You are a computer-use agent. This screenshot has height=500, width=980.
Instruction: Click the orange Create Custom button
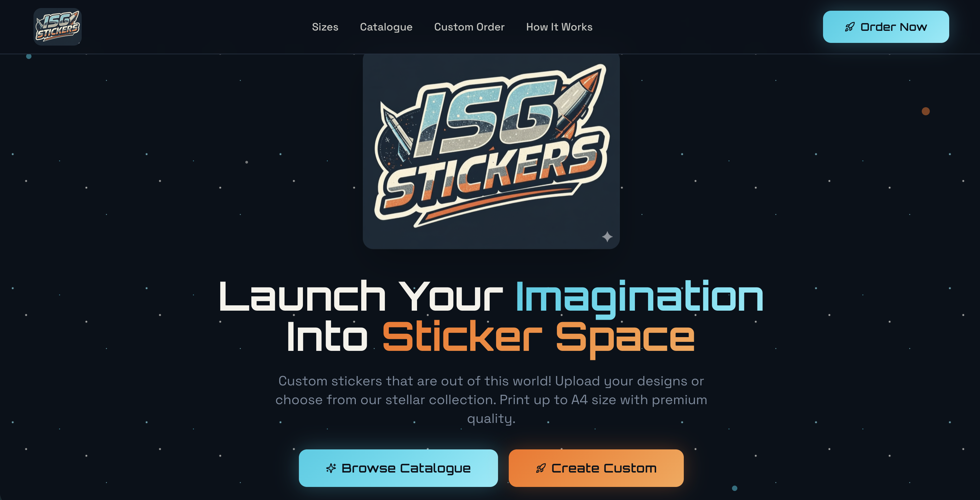(596, 468)
